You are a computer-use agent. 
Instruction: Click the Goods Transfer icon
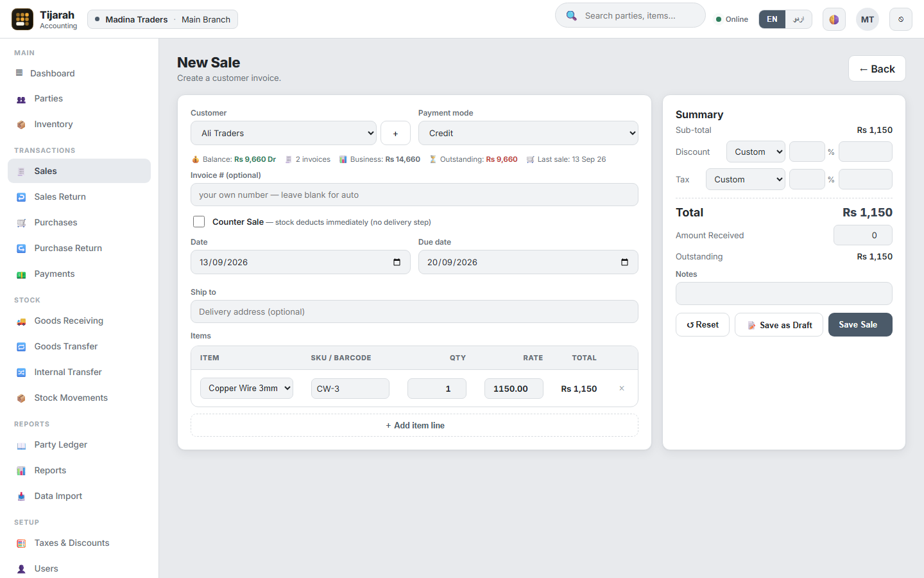coord(21,347)
